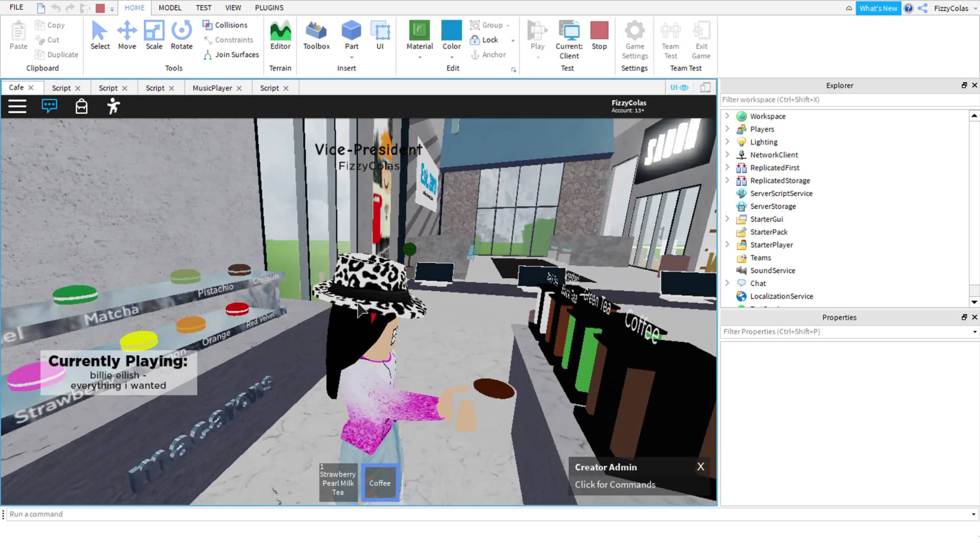Screen dimensions: 980x543
Task: Open the Toolbox
Action: tap(316, 35)
